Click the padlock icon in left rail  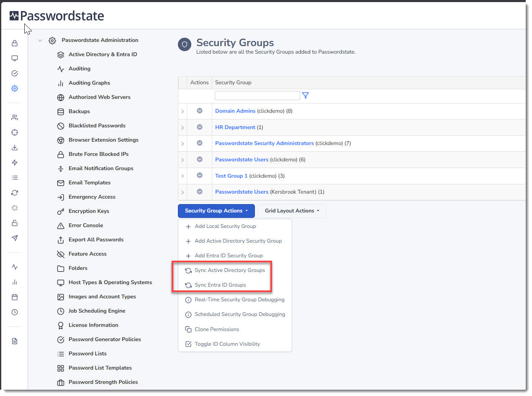click(15, 43)
